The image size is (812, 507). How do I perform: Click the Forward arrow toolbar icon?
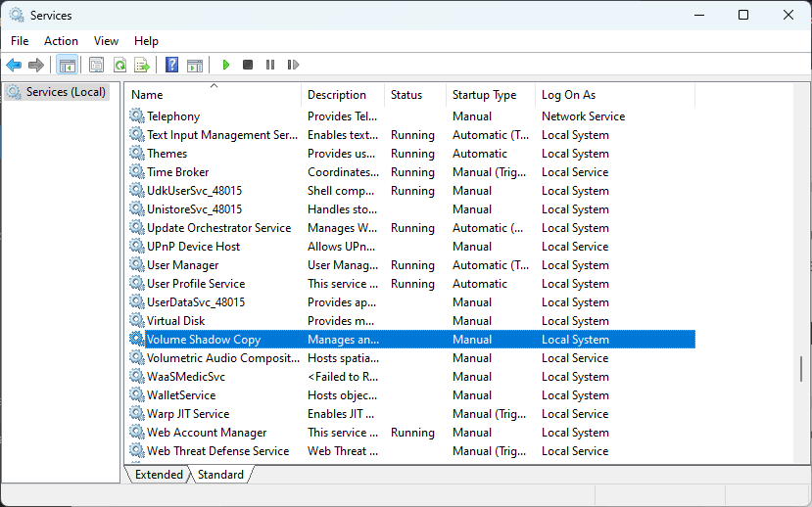35,65
